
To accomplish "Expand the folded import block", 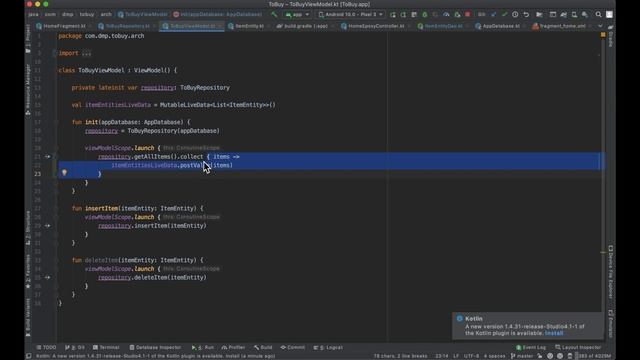I will click(86, 53).
